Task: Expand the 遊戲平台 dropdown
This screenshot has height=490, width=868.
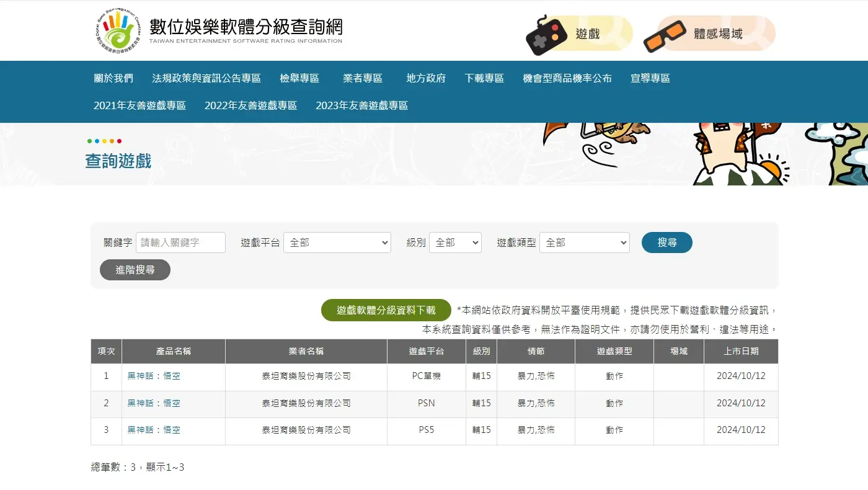Action: point(337,243)
